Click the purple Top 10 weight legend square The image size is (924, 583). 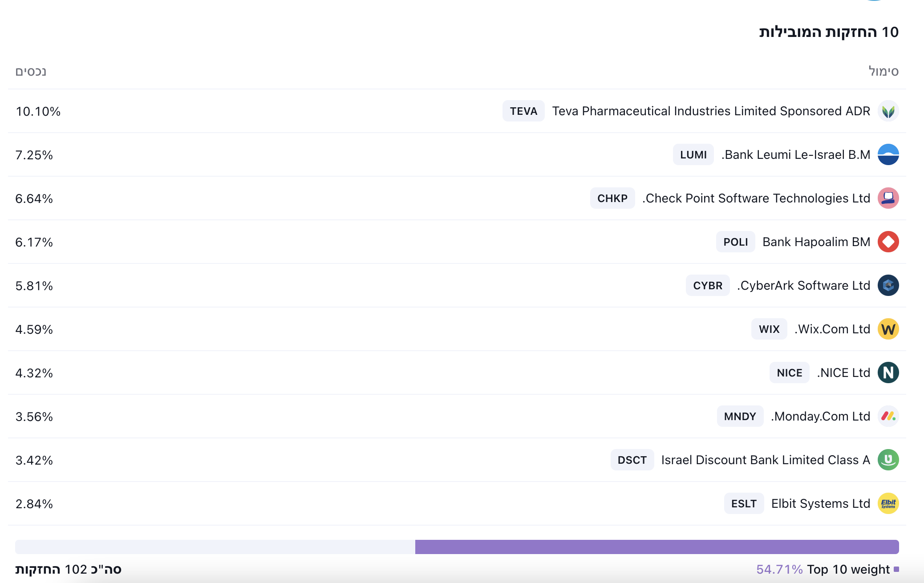(x=896, y=569)
